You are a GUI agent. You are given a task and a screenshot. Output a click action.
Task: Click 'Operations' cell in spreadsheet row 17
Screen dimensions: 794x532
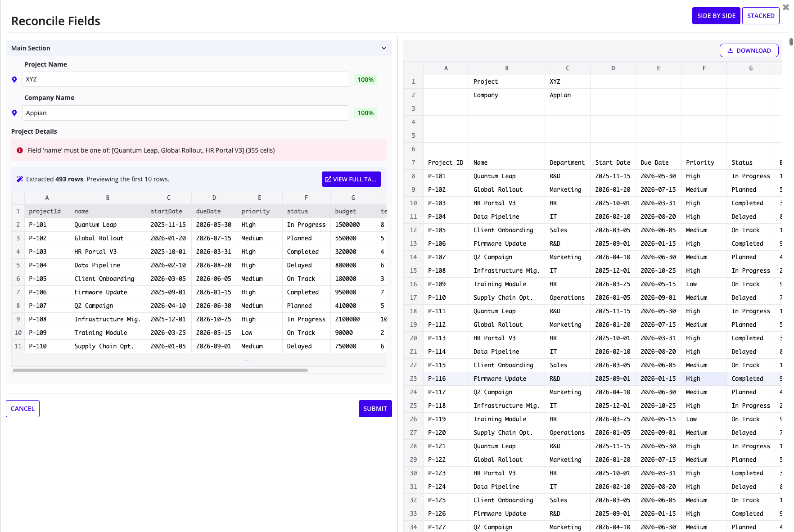pyautogui.click(x=568, y=298)
